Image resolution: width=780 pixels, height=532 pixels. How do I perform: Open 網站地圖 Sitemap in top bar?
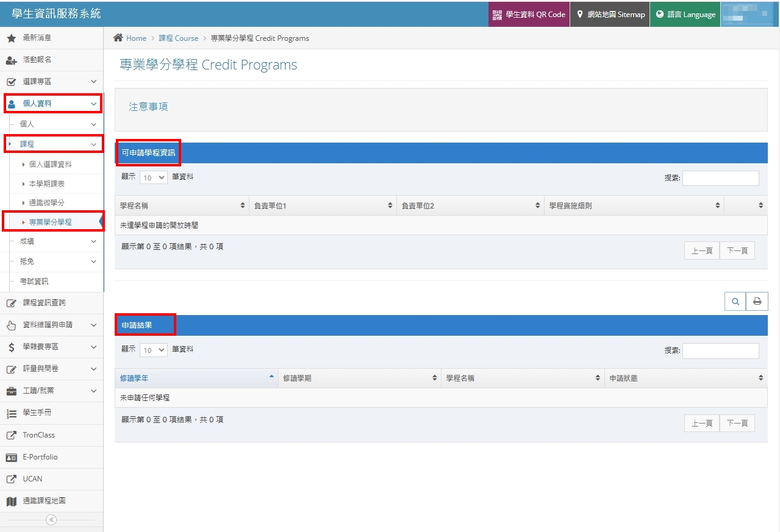pos(610,14)
